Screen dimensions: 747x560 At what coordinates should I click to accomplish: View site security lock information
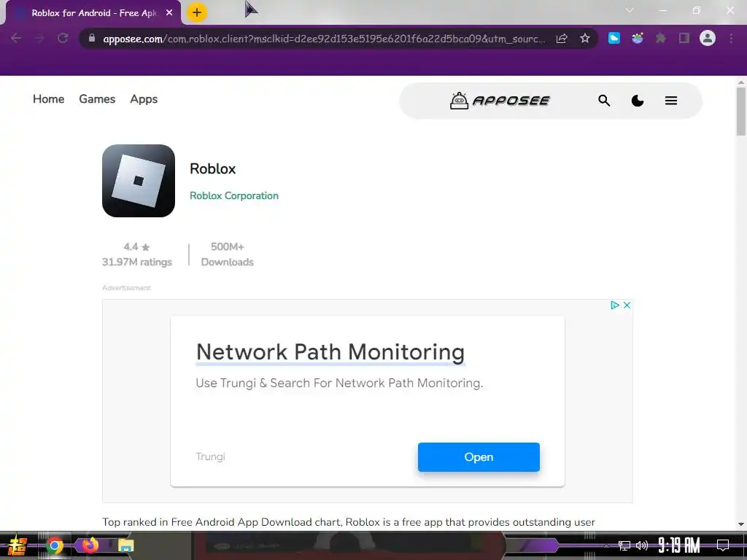(x=91, y=38)
